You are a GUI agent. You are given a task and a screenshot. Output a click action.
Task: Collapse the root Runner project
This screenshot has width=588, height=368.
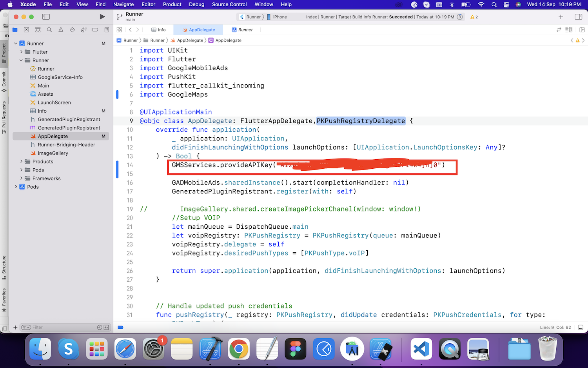coord(16,44)
